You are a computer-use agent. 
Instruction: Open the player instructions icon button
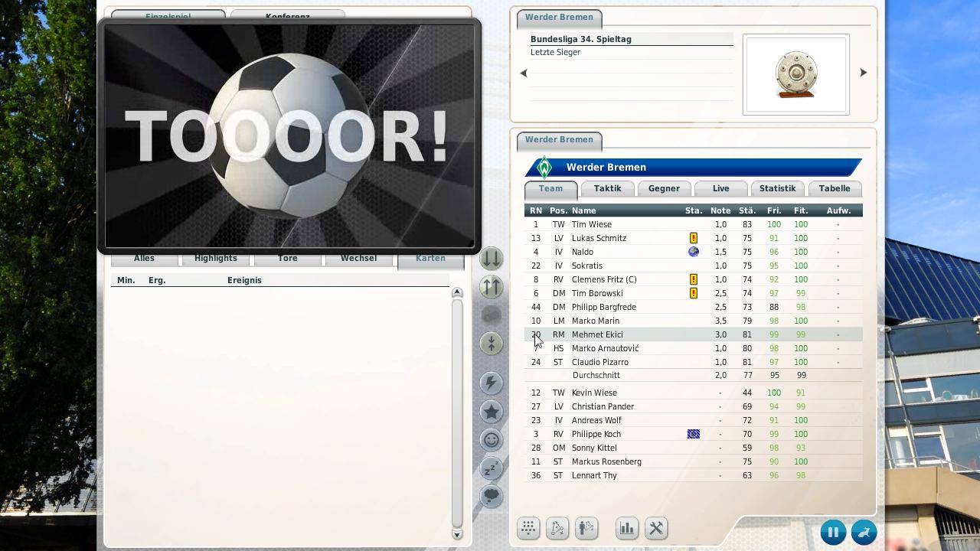(586, 528)
